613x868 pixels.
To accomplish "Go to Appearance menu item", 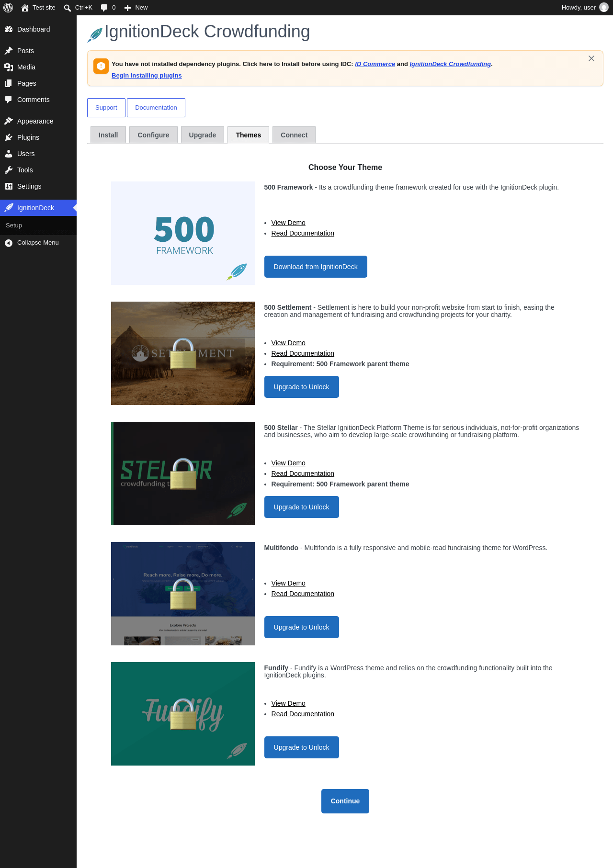I will point(38,121).
